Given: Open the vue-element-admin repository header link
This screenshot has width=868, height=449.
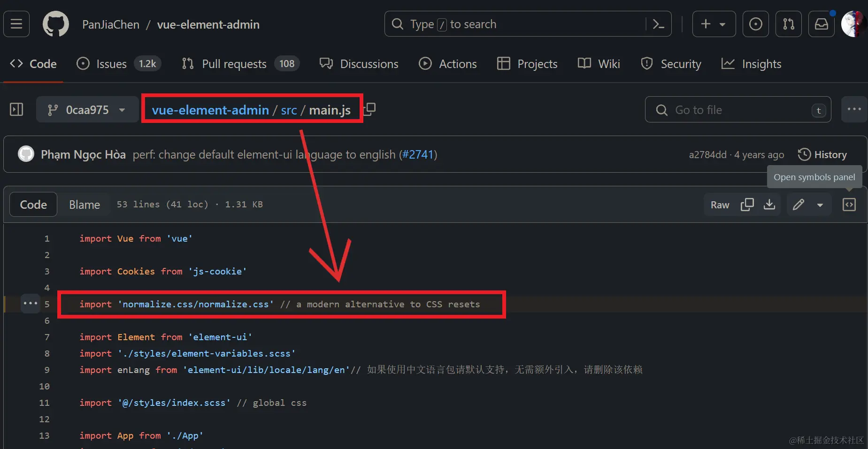Looking at the screenshot, I should tap(208, 24).
